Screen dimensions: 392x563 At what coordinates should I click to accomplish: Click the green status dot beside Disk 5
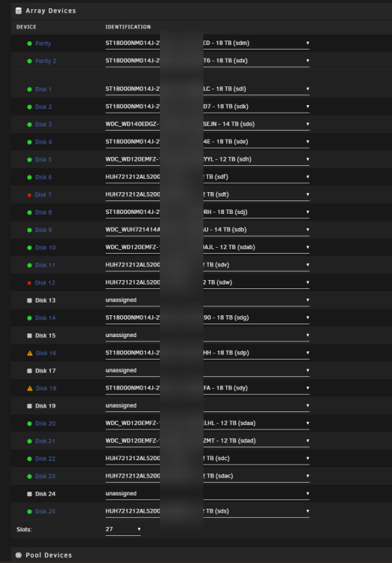click(x=29, y=160)
